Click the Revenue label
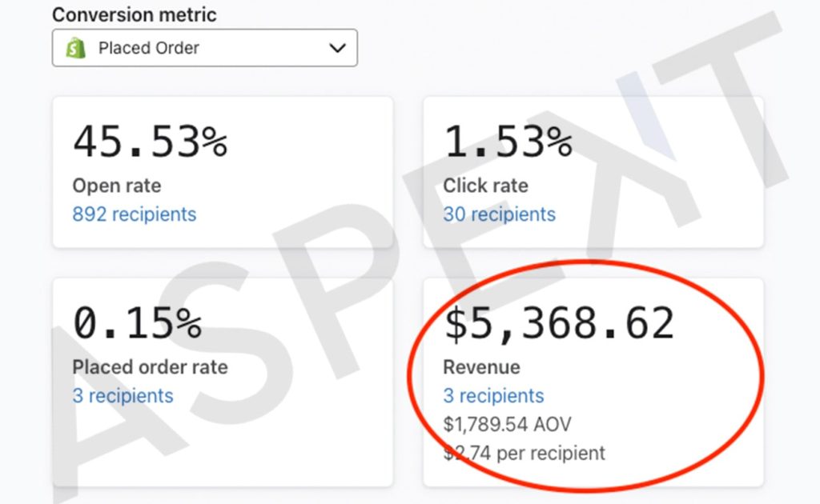The image size is (820, 504). pyautogui.click(x=481, y=366)
